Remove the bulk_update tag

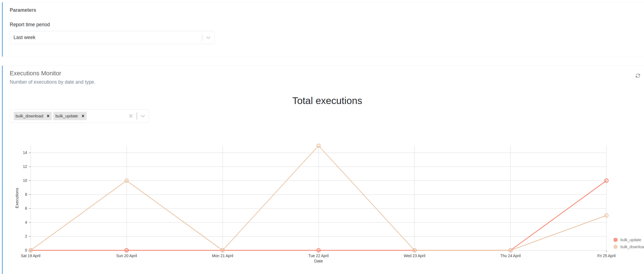point(83,116)
